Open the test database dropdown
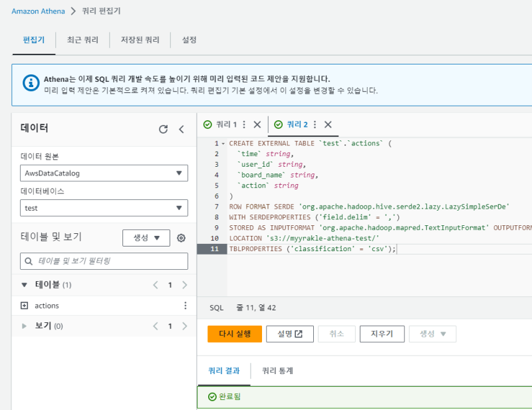 pyautogui.click(x=104, y=208)
